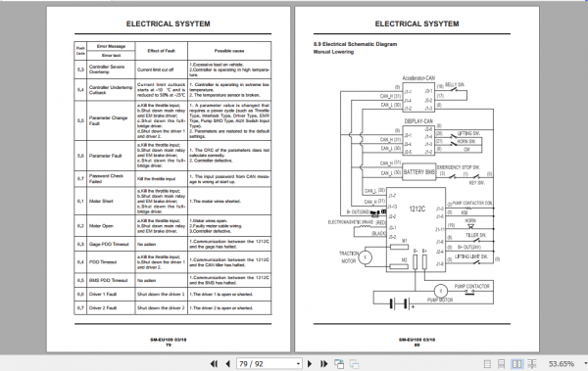The image size is (588, 371).
Task: Switch to continuous page view
Action: 501,364
